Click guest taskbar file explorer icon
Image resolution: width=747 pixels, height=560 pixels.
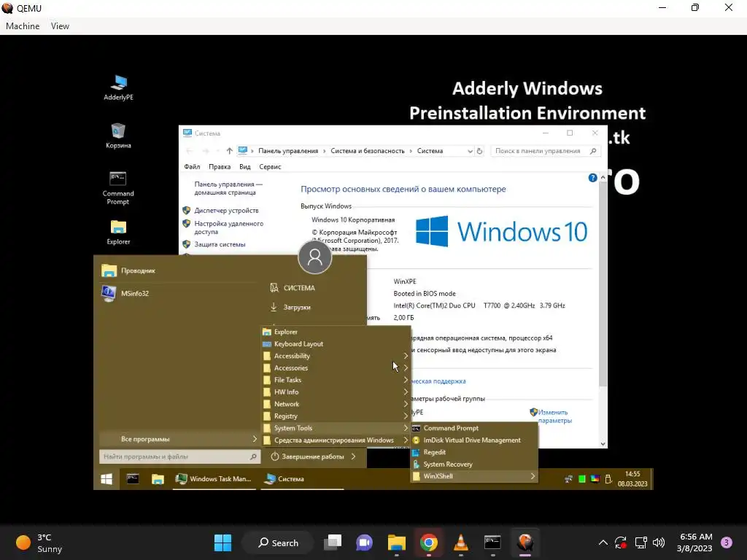pos(158,479)
